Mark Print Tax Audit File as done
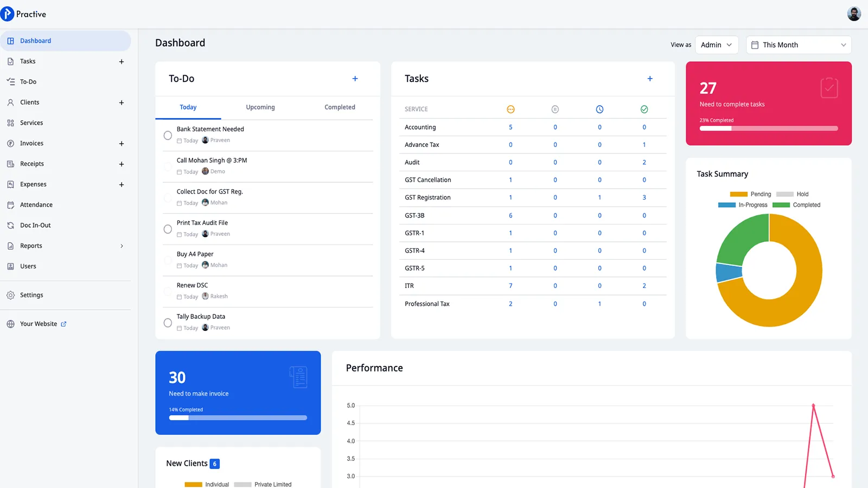This screenshot has height=488, width=868. [x=168, y=229]
